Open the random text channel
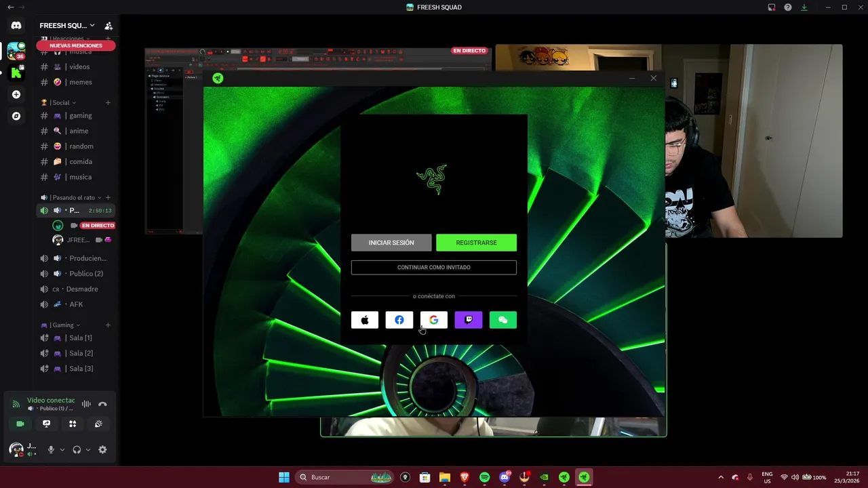868x488 pixels. tap(76, 146)
